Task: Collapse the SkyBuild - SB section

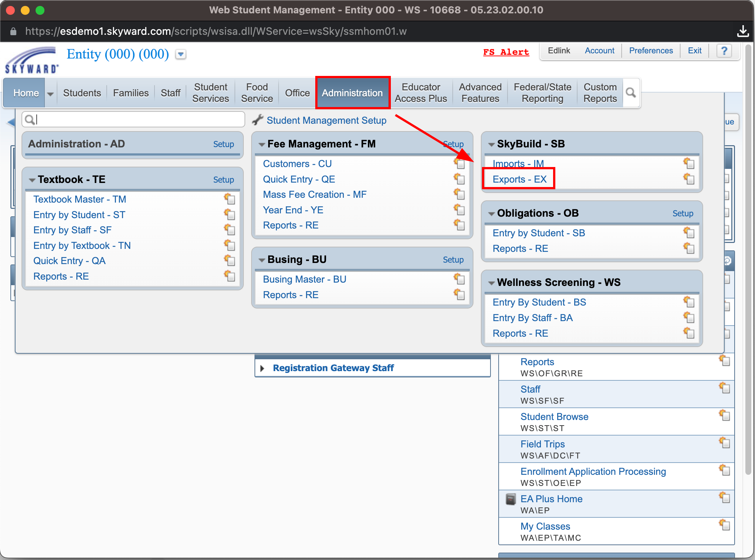Action: (x=492, y=144)
